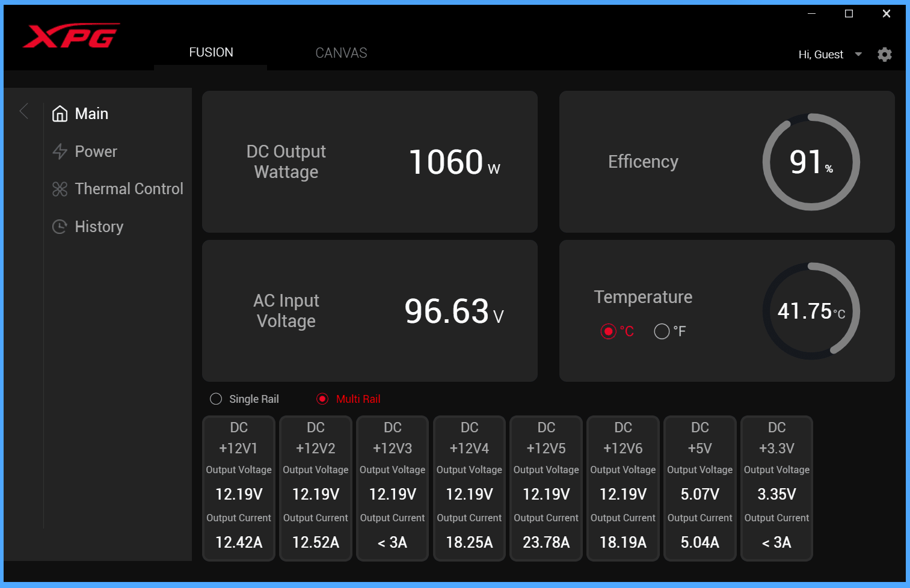Select the DC +12V5 rail card

[546, 488]
